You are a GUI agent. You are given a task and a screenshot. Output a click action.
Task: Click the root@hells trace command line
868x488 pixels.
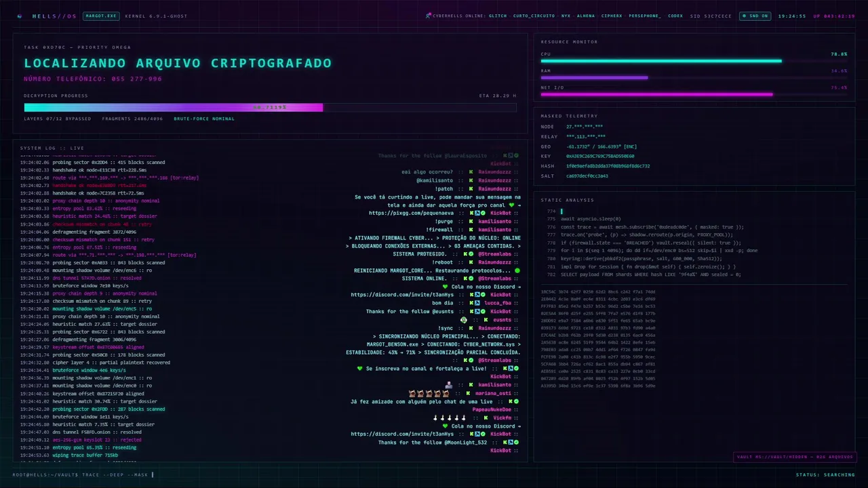point(83,474)
